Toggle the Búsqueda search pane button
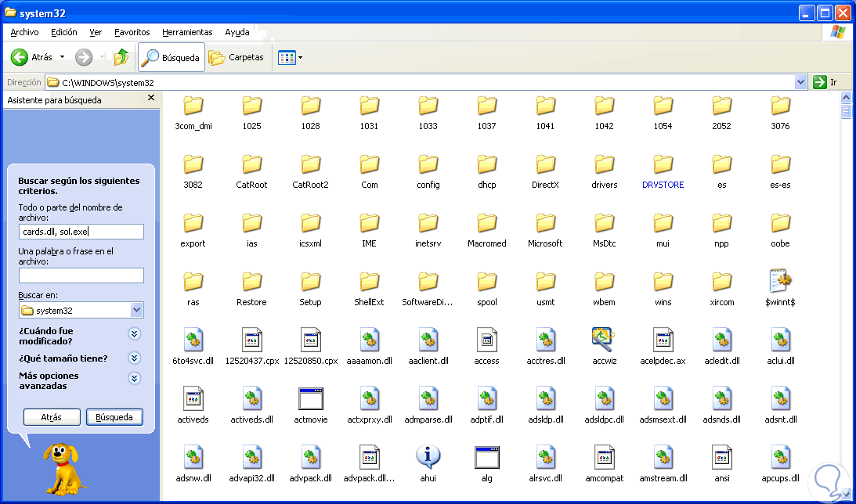856x504 pixels. pos(172,57)
